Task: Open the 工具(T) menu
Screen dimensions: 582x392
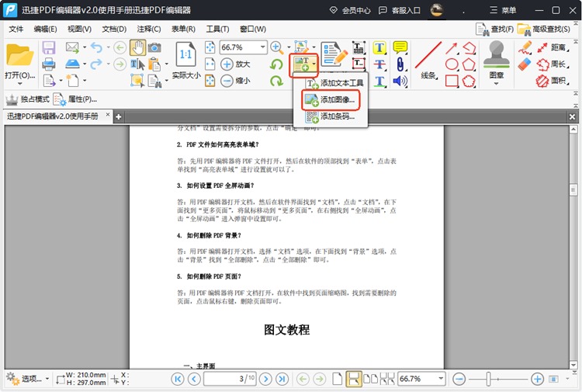Action: [x=217, y=29]
